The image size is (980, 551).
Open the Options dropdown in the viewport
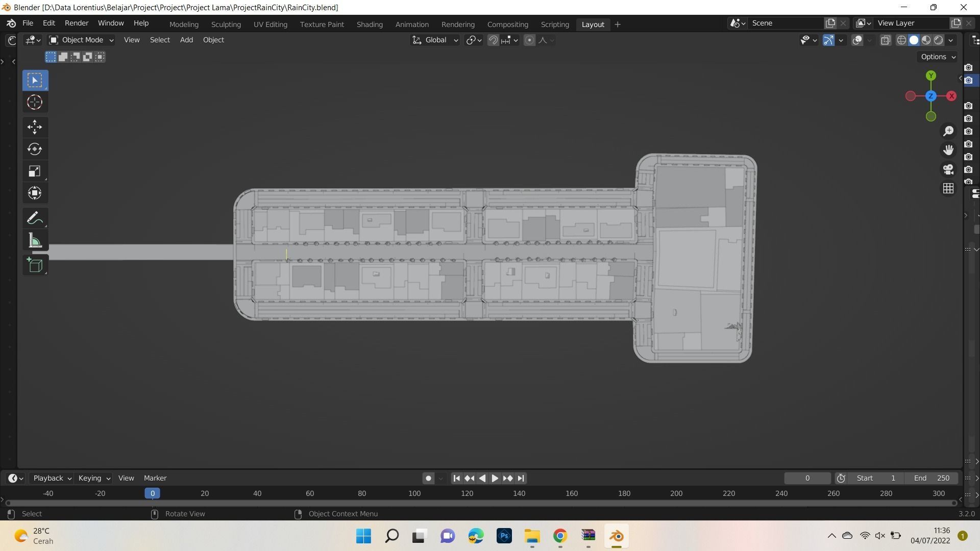coord(938,57)
